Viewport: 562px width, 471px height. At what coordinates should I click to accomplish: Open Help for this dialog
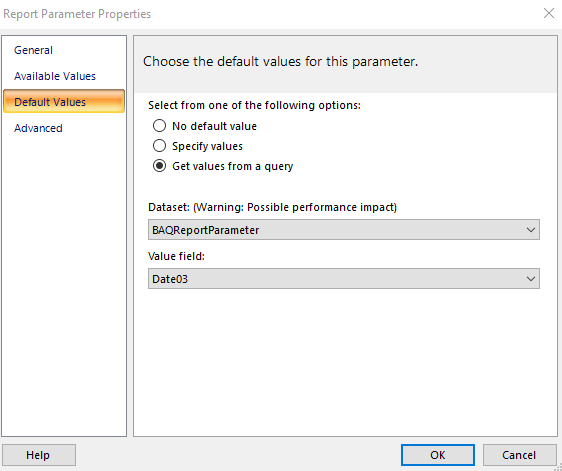click(x=39, y=455)
